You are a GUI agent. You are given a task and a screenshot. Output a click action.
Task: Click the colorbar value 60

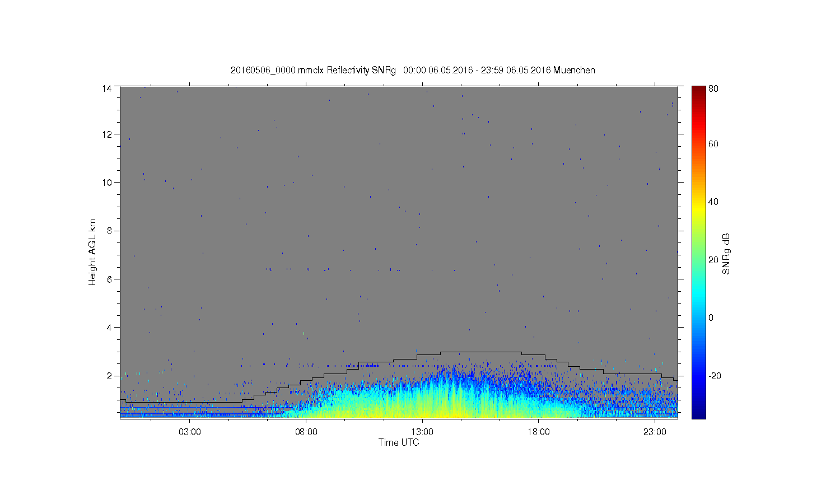tap(713, 144)
